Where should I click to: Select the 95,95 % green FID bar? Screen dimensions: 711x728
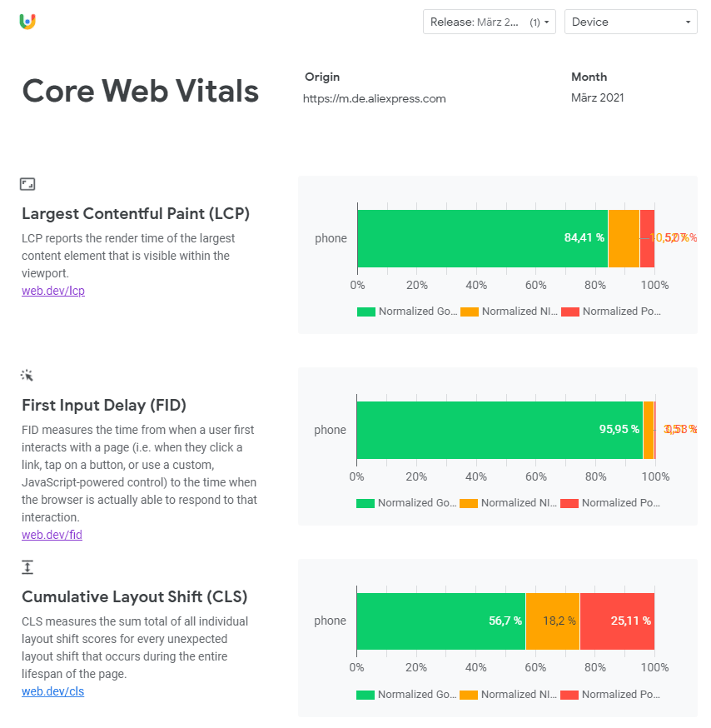(500, 431)
